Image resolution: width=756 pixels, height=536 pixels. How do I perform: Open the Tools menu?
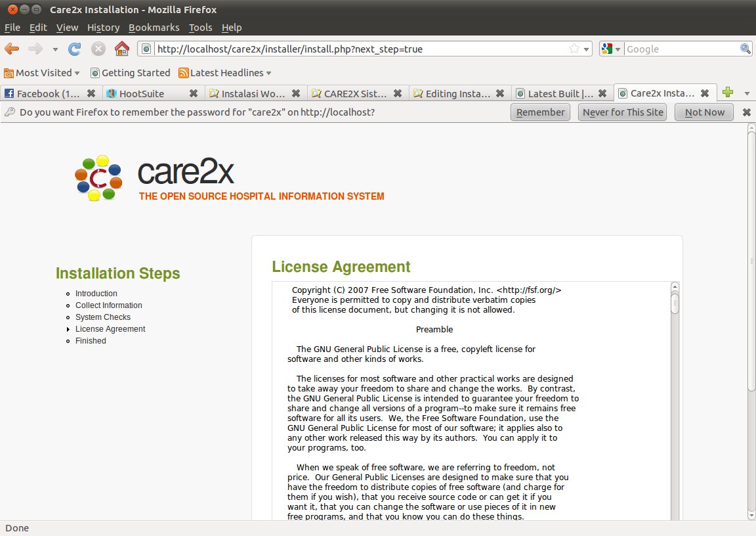[201, 28]
